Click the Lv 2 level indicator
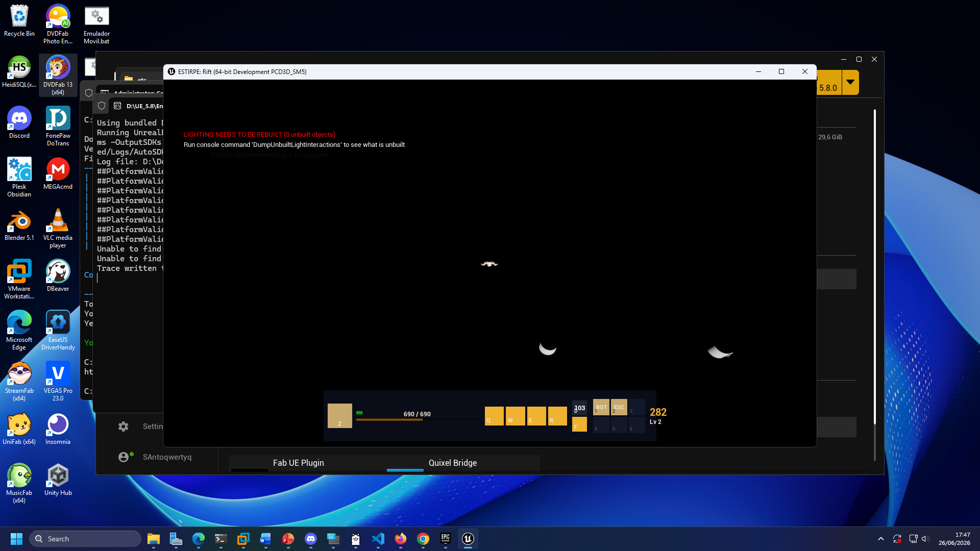Screen dimensions: 980x551 (x=655, y=422)
